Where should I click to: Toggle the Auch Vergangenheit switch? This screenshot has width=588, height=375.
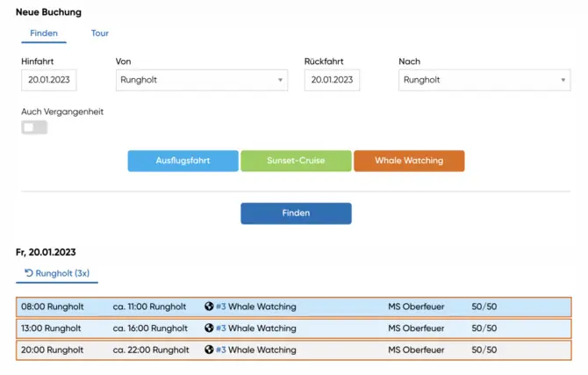click(x=34, y=127)
